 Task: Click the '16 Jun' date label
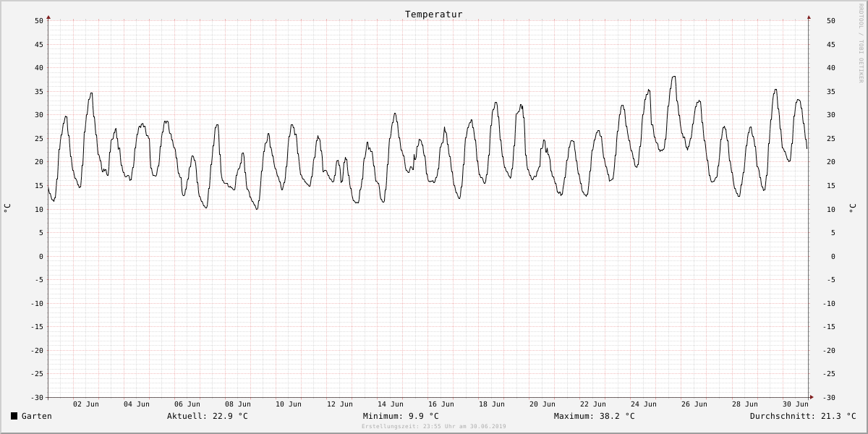click(441, 404)
